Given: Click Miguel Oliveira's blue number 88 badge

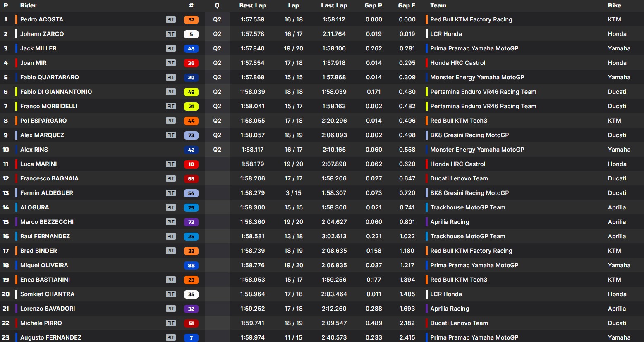Looking at the screenshot, I should pos(191,266).
